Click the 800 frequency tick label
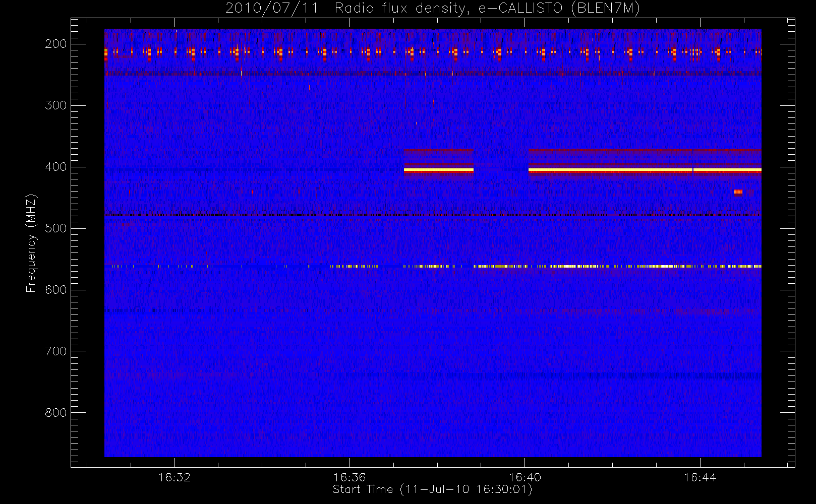This screenshot has width=816, height=504. tap(56, 413)
